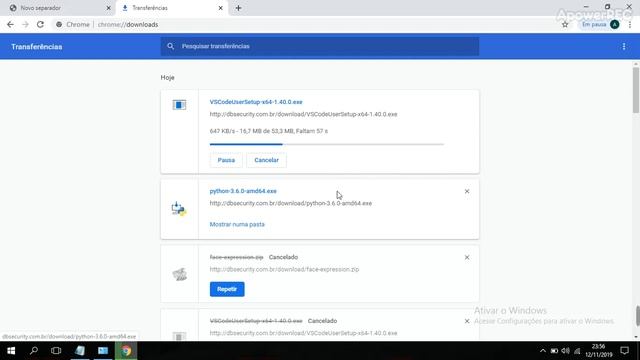
Task: Click the chrome://downloads address bar
Action: pos(306,24)
